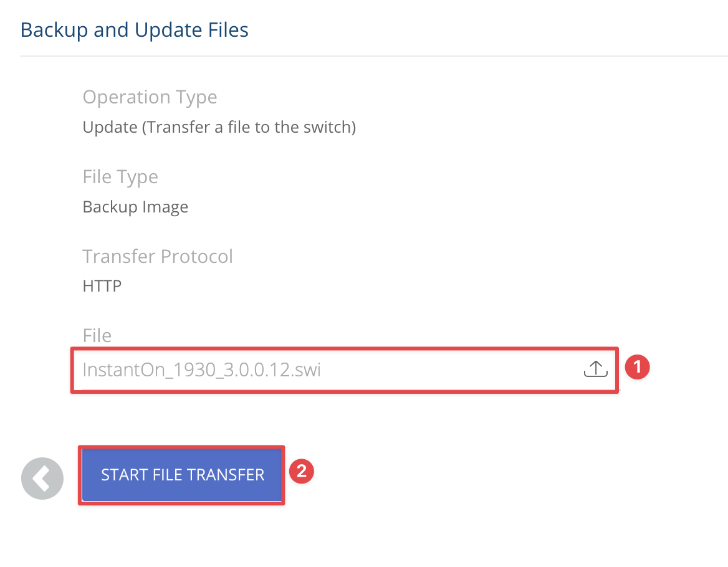Click the START FILE TRANSFER button

coord(182,475)
